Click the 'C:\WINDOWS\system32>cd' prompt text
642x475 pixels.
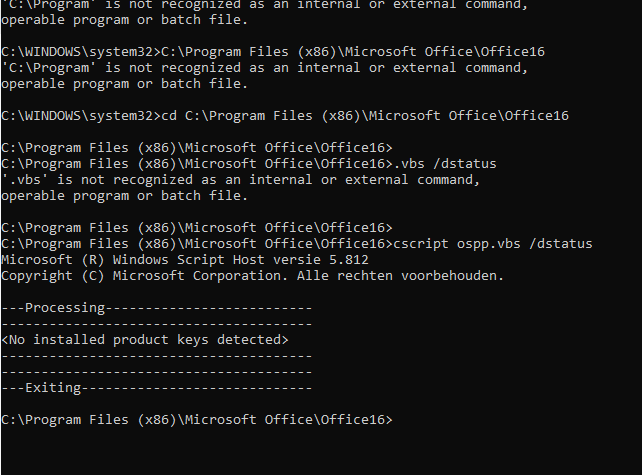[x=89, y=116]
